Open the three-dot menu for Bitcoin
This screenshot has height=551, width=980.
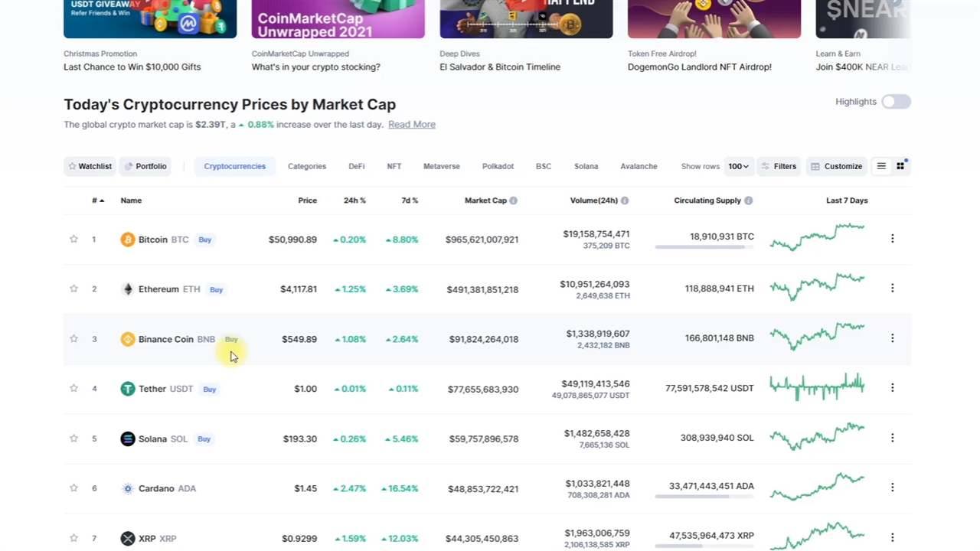click(x=892, y=239)
